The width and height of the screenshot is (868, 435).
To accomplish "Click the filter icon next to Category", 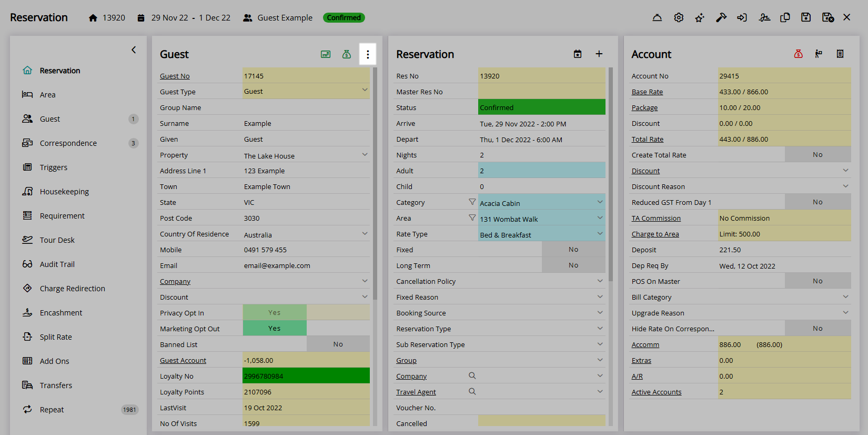I will [x=472, y=202].
